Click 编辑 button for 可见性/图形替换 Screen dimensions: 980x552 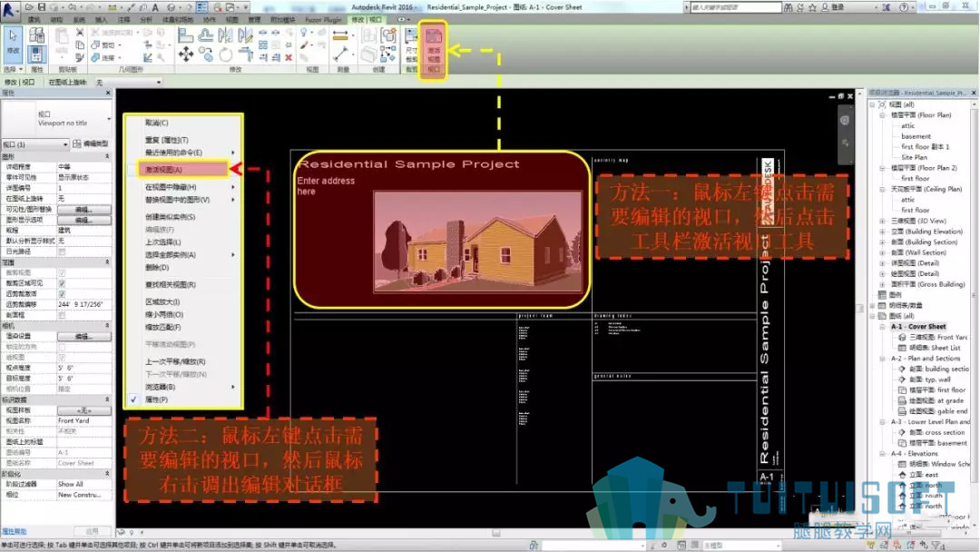[83, 210]
